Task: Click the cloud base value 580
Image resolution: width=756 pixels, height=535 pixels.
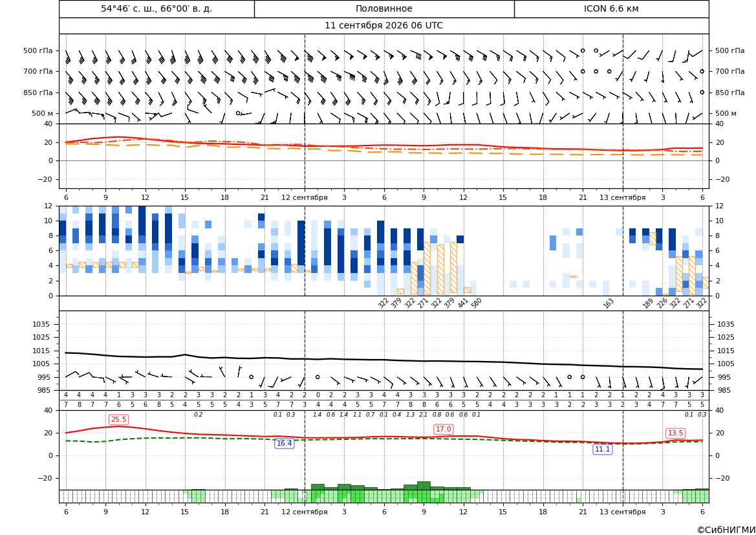Action: [x=477, y=303]
